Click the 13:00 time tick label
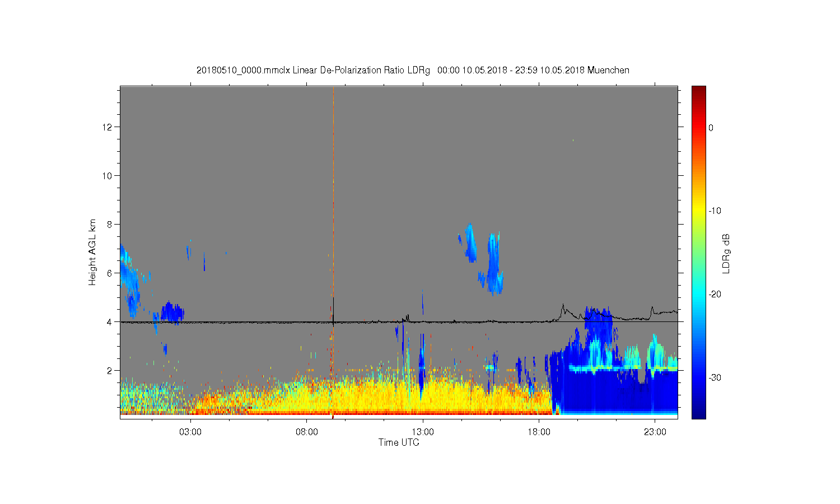The image size is (840, 504). [x=423, y=432]
